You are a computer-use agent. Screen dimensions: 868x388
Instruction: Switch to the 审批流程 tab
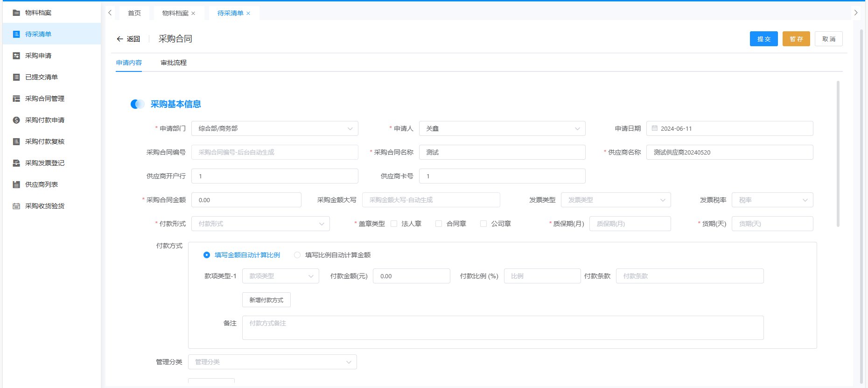[x=174, y=63]
